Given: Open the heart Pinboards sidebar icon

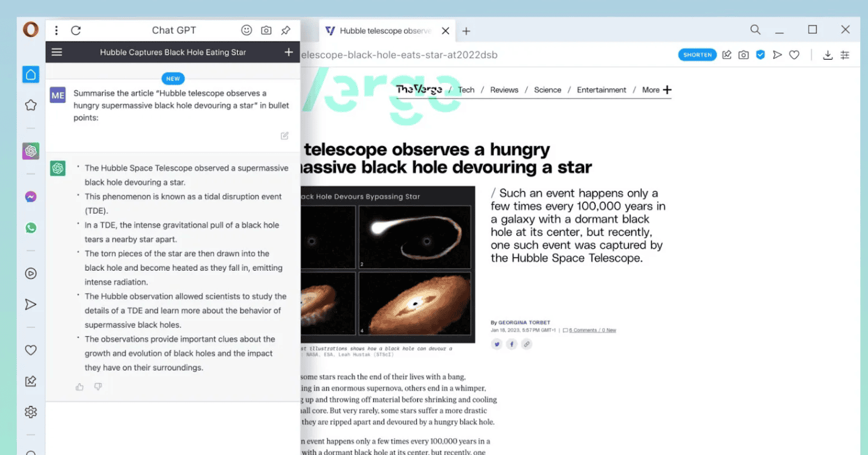Looking at the screenshot, I should pos(31,350).
